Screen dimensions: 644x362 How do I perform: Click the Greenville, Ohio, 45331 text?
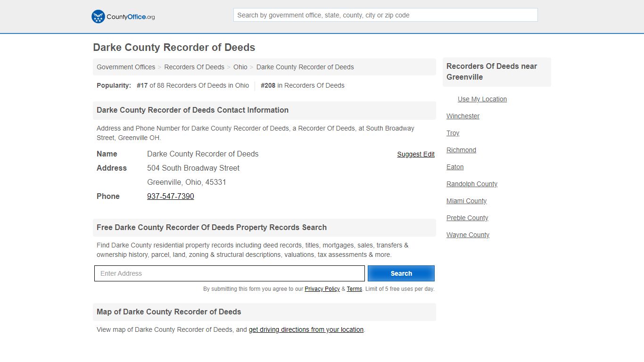coord(187,182)
